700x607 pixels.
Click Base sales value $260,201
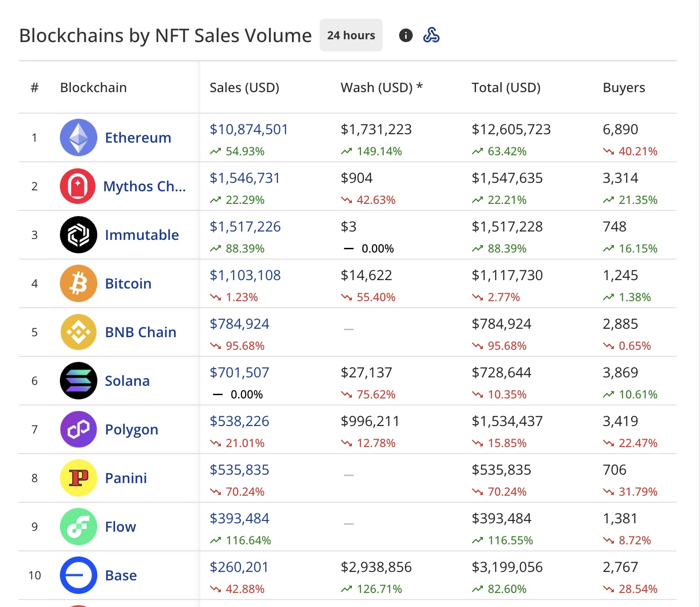click(239, 567)
